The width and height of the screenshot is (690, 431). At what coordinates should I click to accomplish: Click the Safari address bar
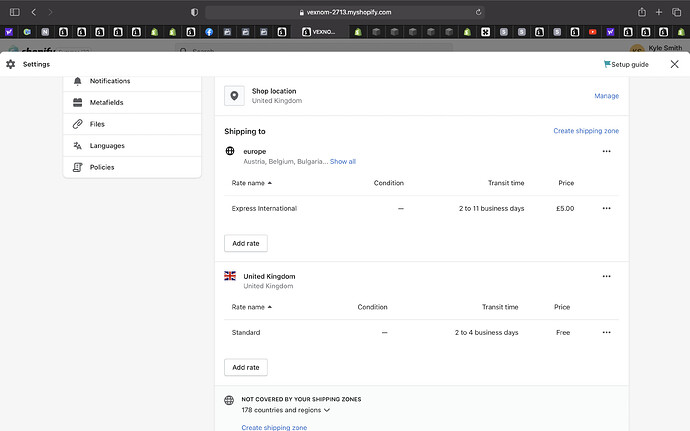point(345,11)
